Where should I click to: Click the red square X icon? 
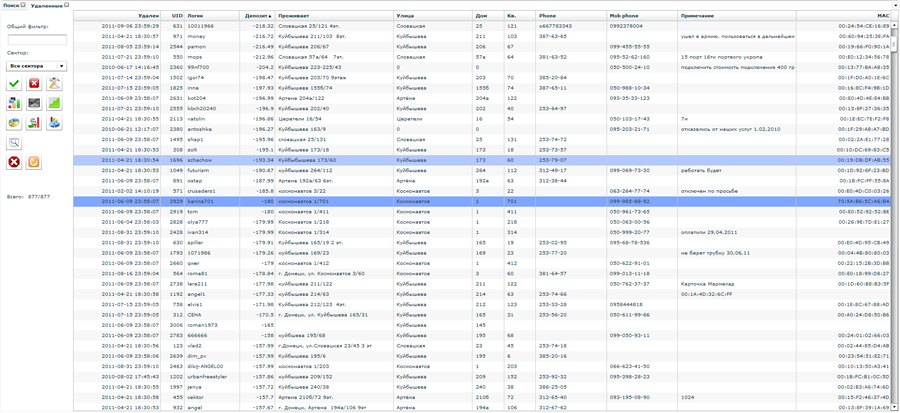pos(34,84)
